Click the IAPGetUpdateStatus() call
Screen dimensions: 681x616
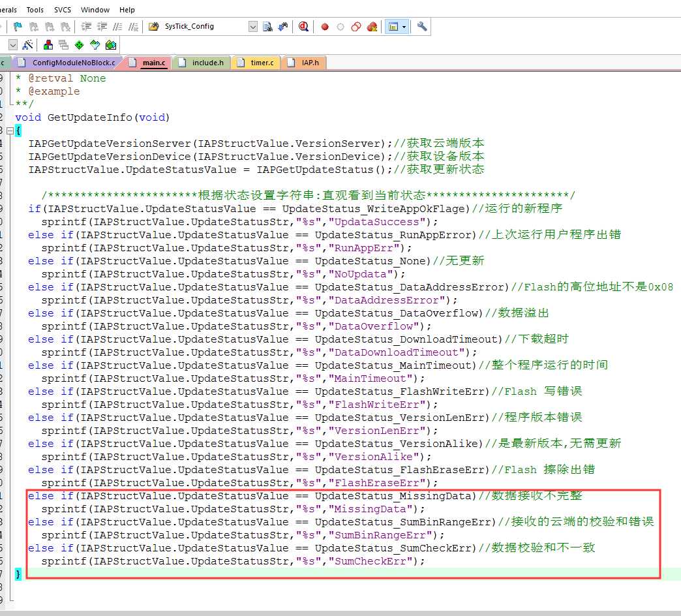[x=321, y=170]
